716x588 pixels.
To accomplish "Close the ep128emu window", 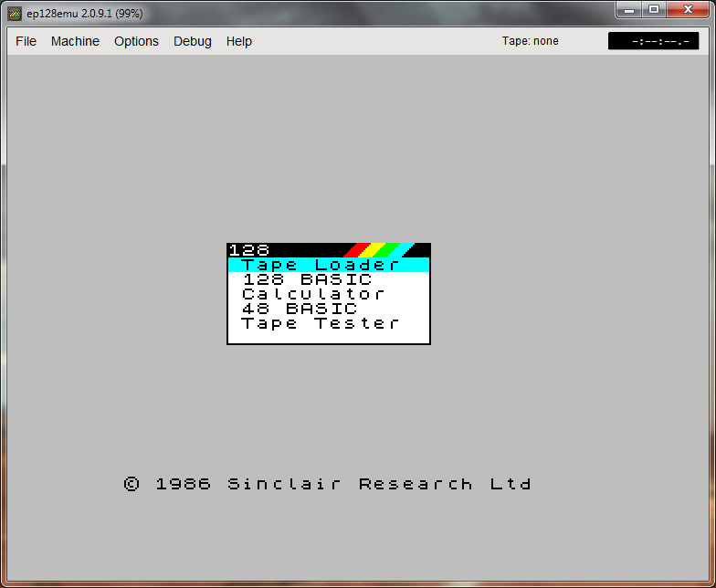I will coord(688,9).
